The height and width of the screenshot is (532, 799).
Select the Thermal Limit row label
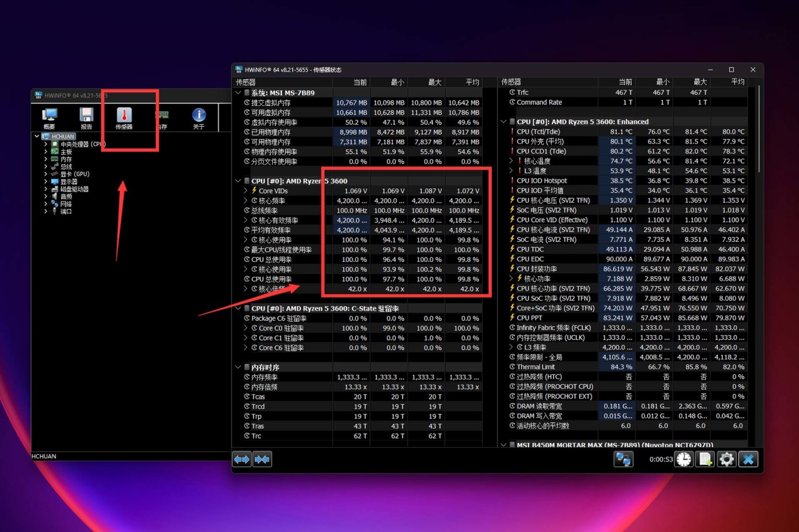(536, 367)
